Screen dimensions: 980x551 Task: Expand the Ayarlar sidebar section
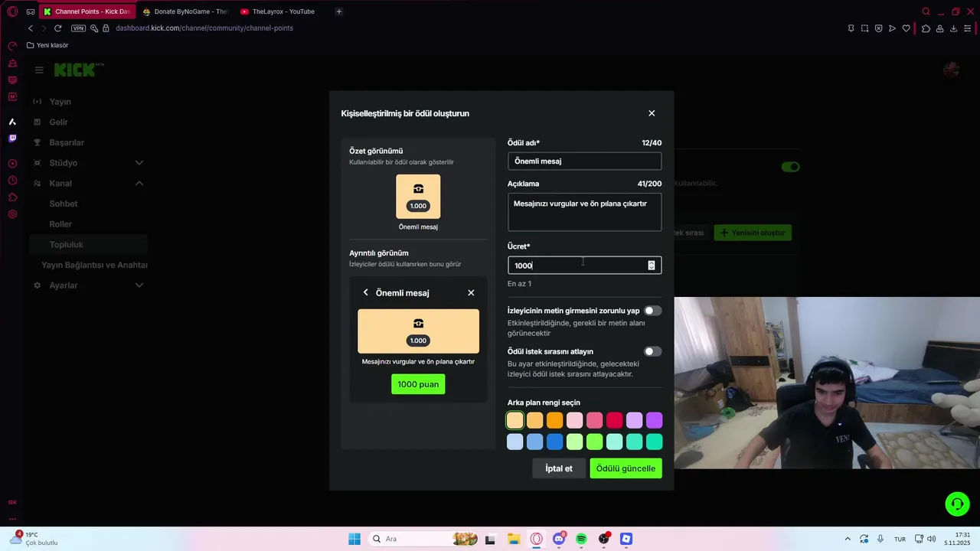tap(139, 285)
